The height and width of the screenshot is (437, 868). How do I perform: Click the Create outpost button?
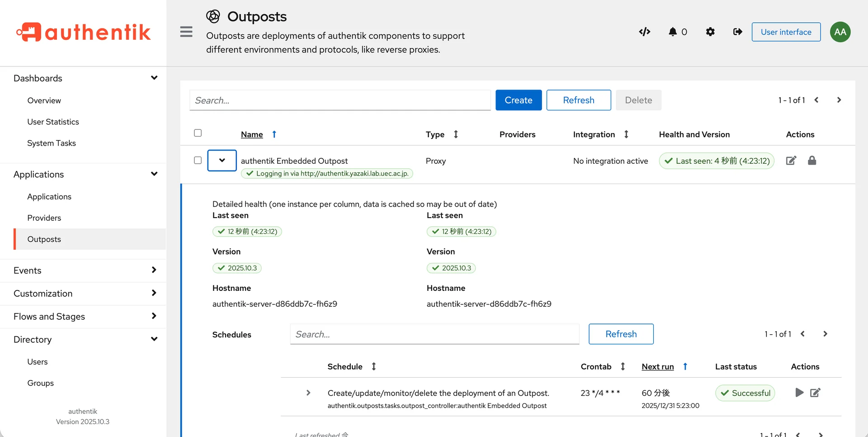click(x=518, y=100)
